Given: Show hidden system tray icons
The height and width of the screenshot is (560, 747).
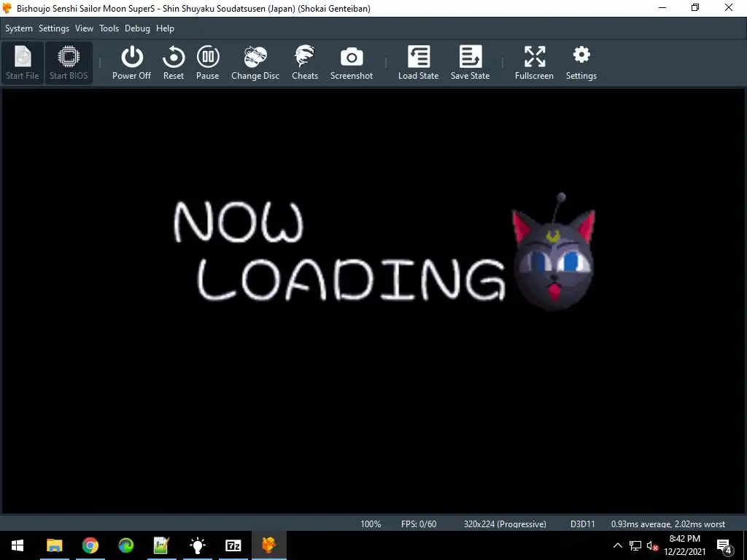Looking at the screenshot, I should [617, 545].
